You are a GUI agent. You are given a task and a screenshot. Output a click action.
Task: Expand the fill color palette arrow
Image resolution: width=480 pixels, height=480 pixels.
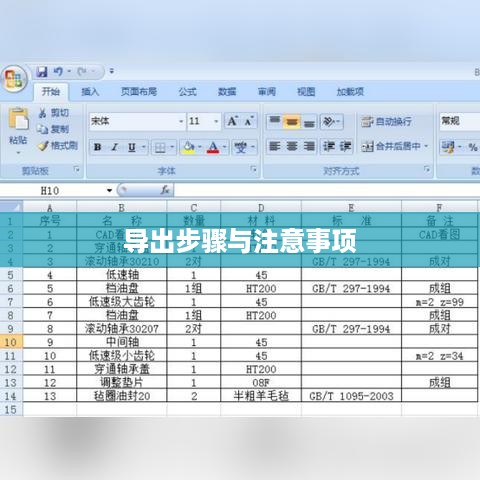point(200,147)
